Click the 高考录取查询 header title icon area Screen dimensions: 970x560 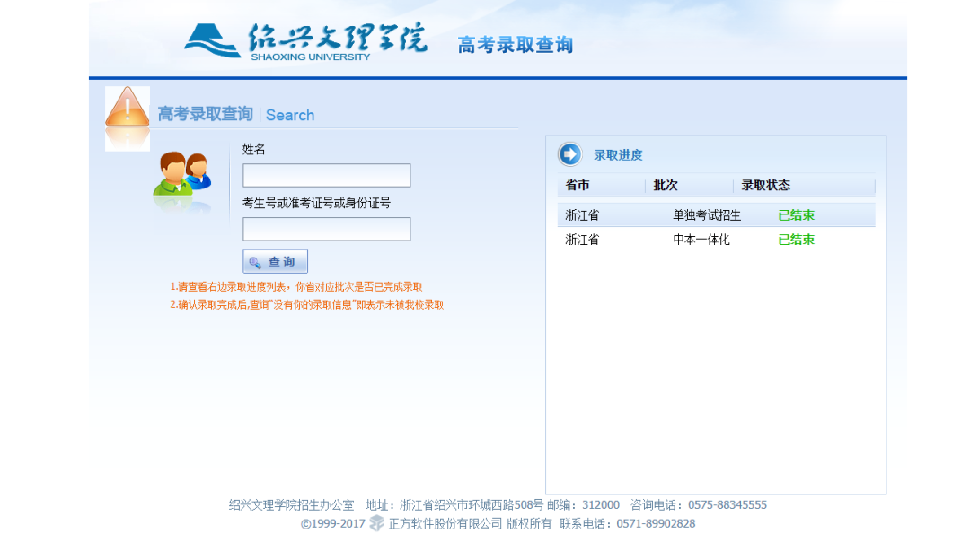pos(205,114)
